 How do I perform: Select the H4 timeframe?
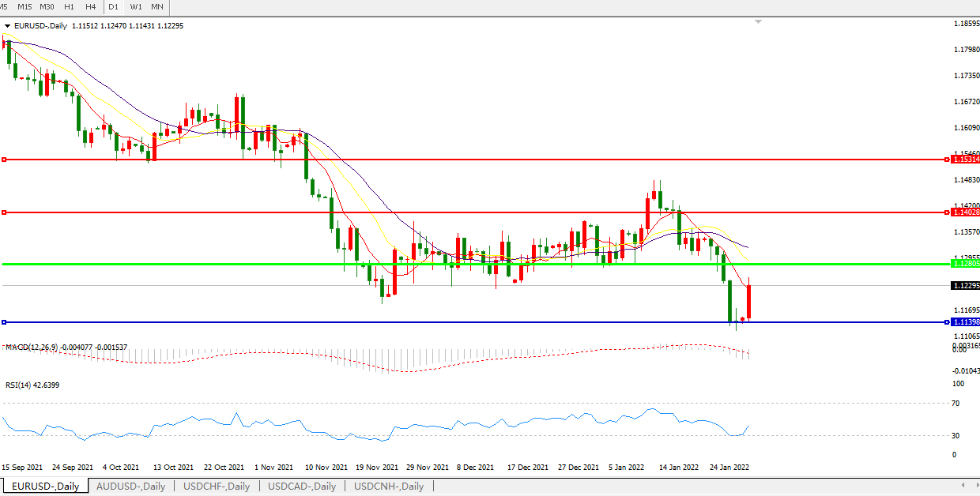90,6
